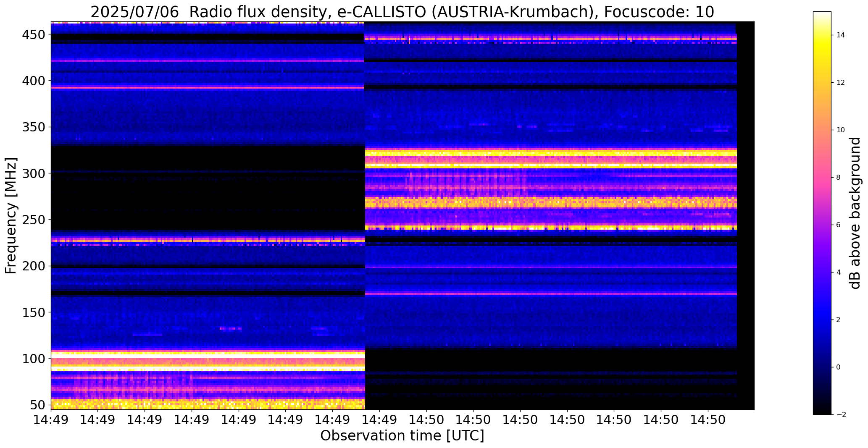This screenshot has width=868, height=448.
Task: Click the colorbar tick labeled 10
Action: pos(841,130)
